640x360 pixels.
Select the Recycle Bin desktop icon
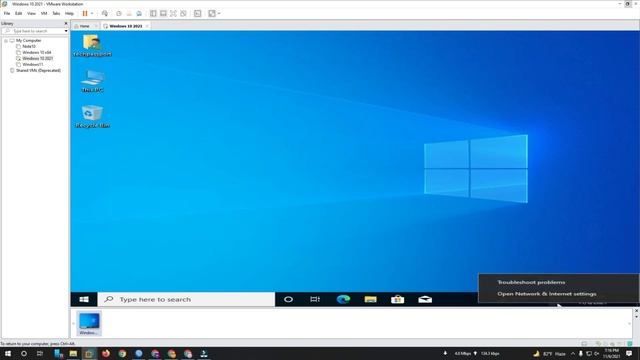click(x=92, y=117)
